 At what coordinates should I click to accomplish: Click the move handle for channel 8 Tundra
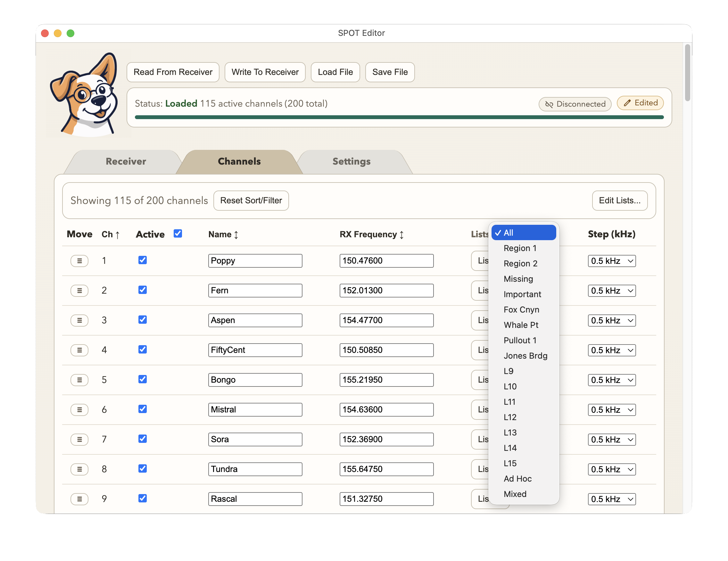coord(79,469)
